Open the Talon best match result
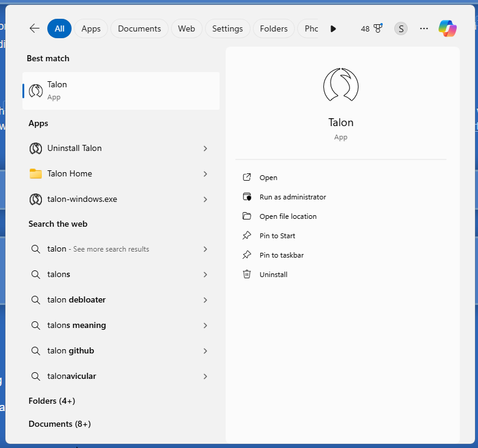This screenshot has height=448, width=478. point(121,91)
